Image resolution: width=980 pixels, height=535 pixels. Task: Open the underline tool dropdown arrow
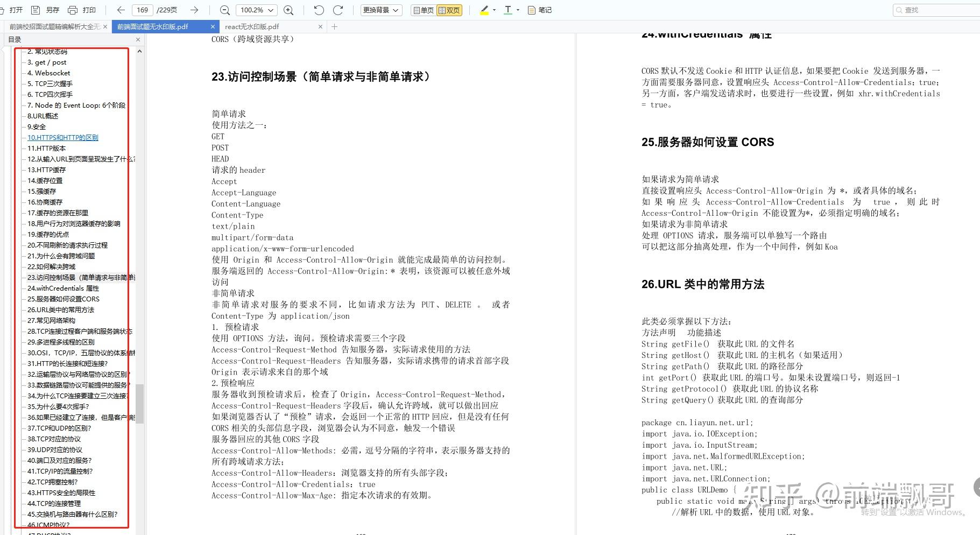point(518,10)
